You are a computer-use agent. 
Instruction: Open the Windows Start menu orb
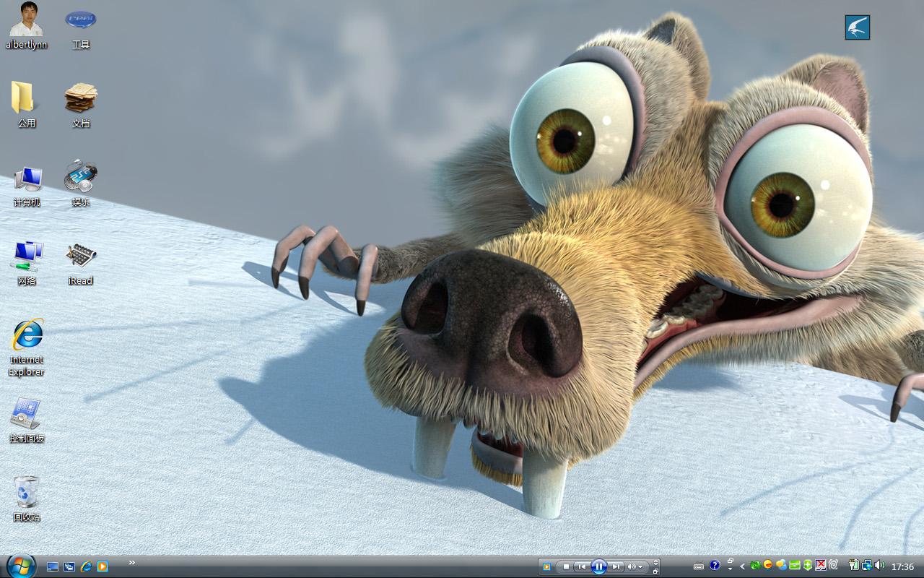pos(20,566)
